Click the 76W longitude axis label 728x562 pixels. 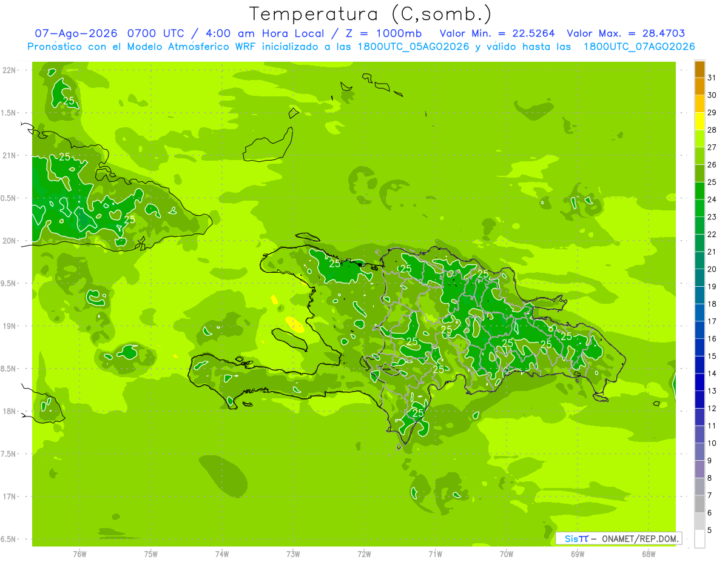(x=79, y=554)
